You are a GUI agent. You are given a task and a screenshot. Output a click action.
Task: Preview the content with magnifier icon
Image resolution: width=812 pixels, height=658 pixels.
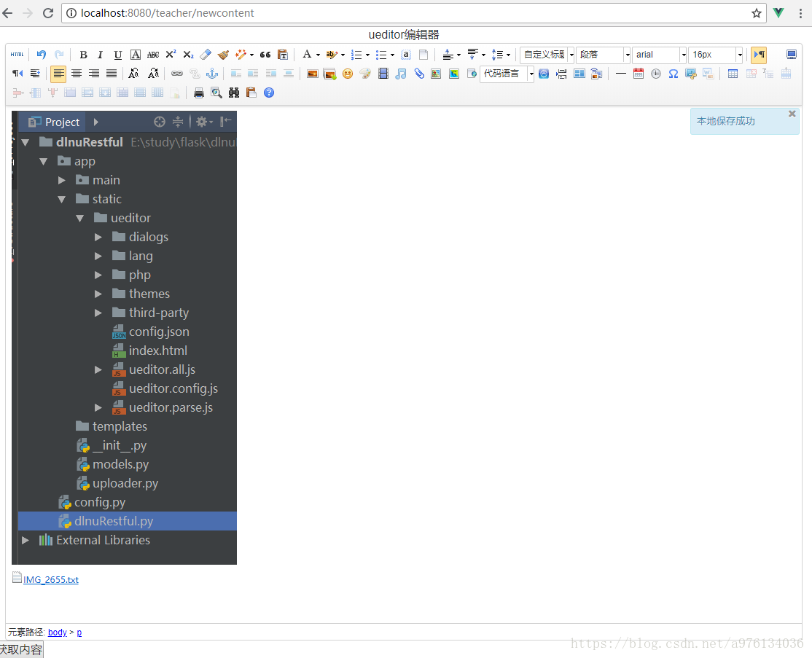click(216, 93)
